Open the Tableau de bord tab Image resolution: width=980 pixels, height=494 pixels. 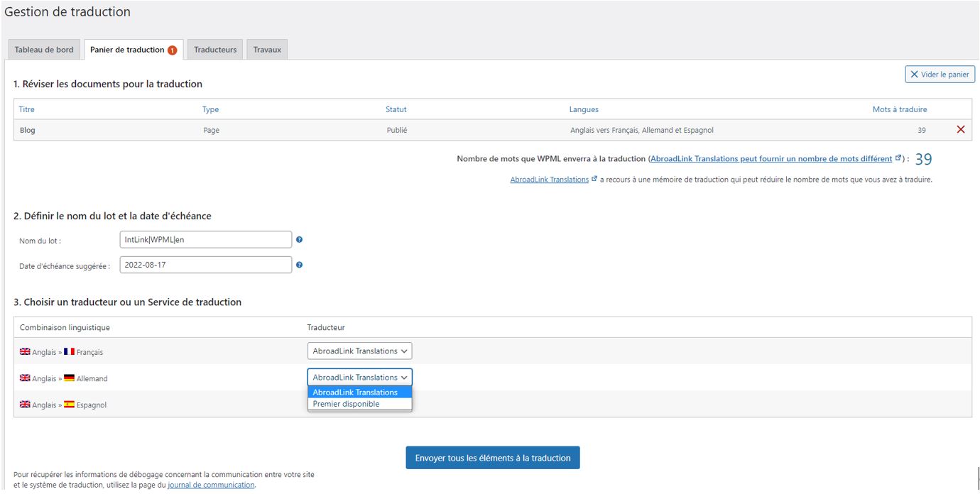click(44, 50)
